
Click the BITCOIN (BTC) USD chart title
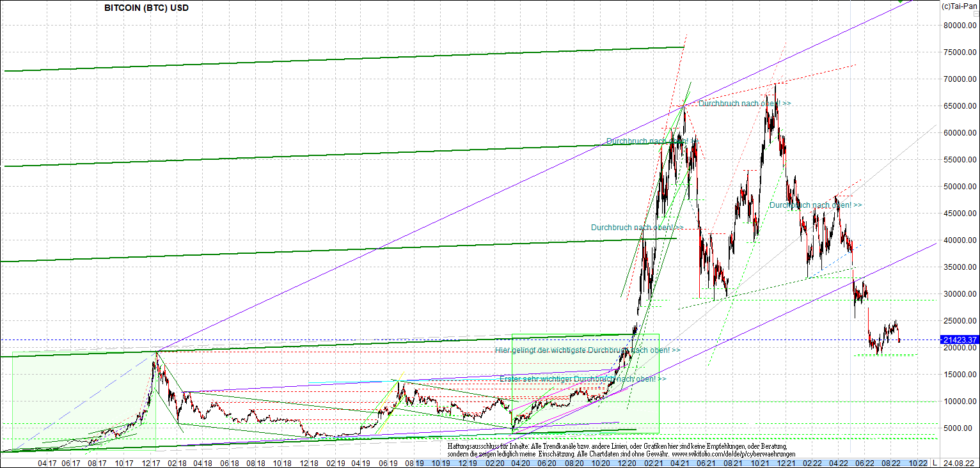pos(146,8)
